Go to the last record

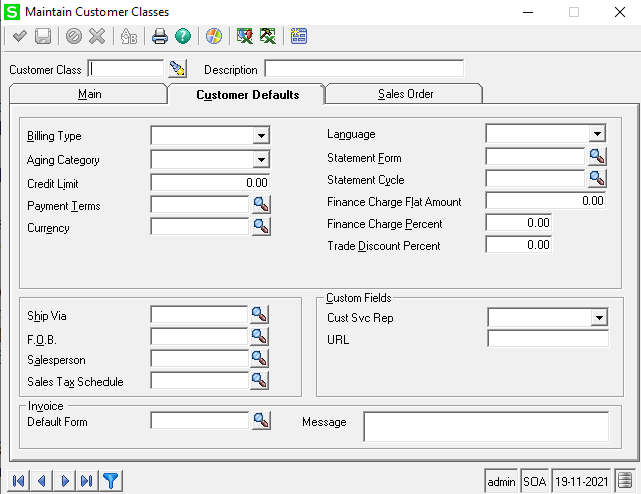87,481
